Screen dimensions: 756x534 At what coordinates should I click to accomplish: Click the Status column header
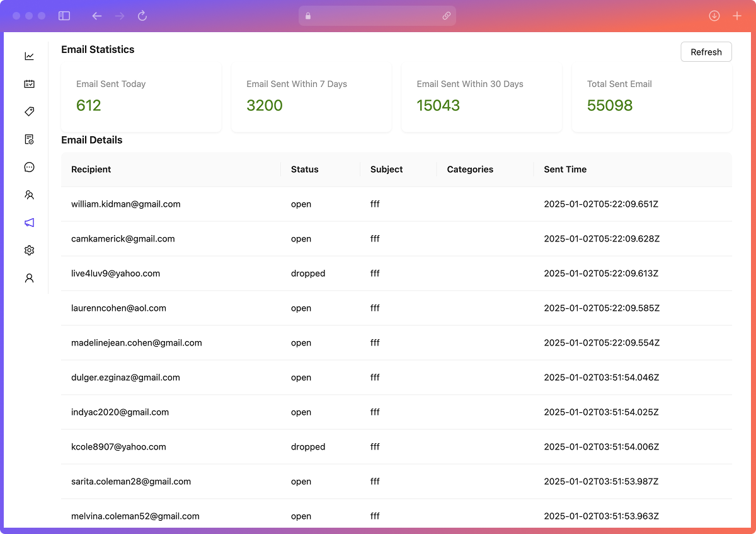pyautogui.click(x=321, y=169)
